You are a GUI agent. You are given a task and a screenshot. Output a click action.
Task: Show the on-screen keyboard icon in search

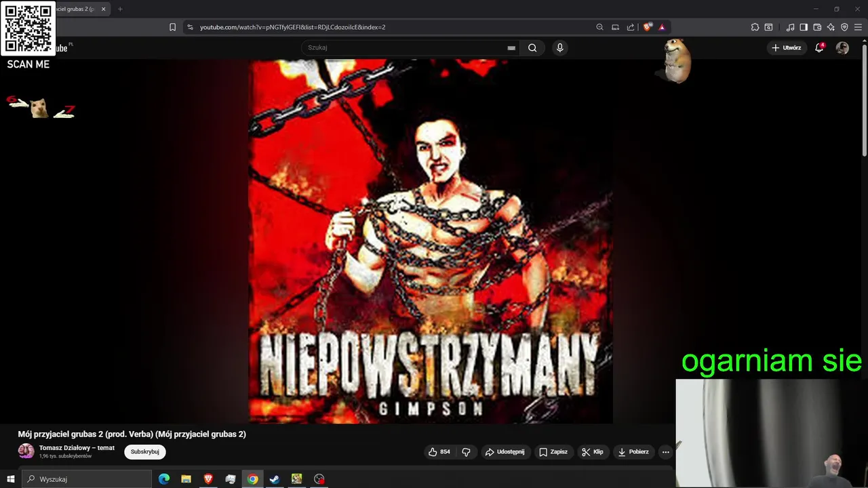511,48
